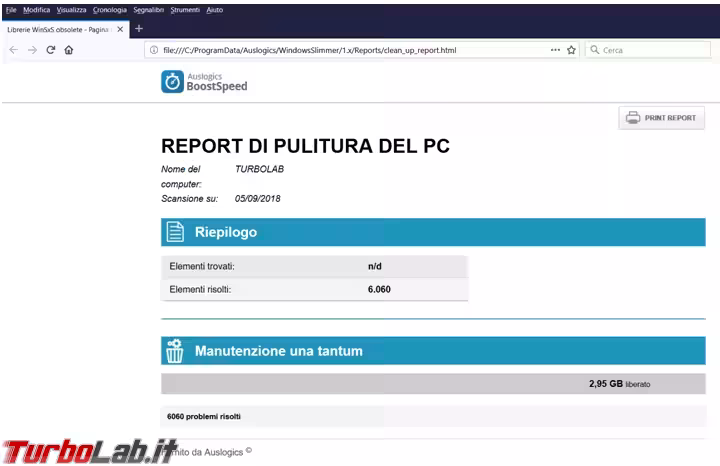The width and height of the screenshot is (720, 466).
Task: Click the Auslogics BoostSpeed logo
Action: (205, 81)
